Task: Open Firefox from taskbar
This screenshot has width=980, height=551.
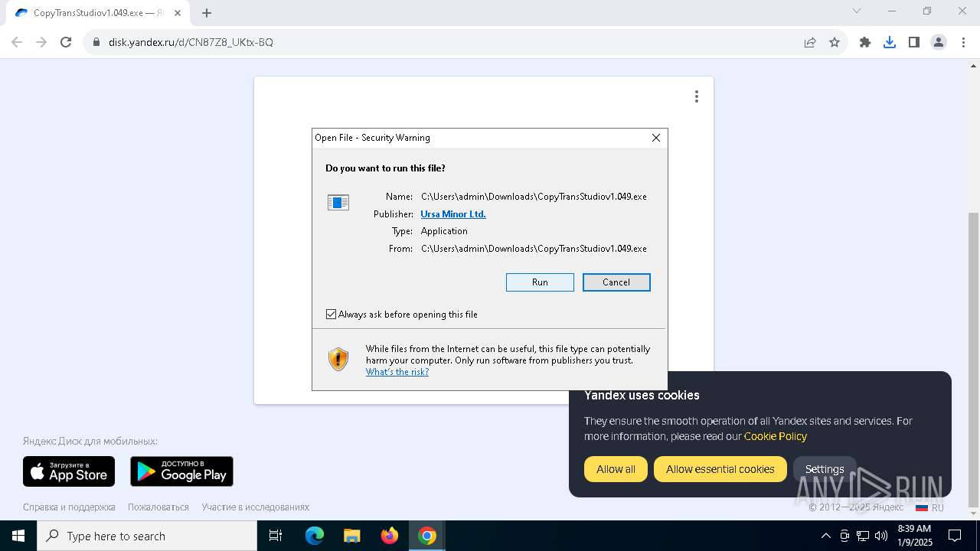Action: click(390, 536)
